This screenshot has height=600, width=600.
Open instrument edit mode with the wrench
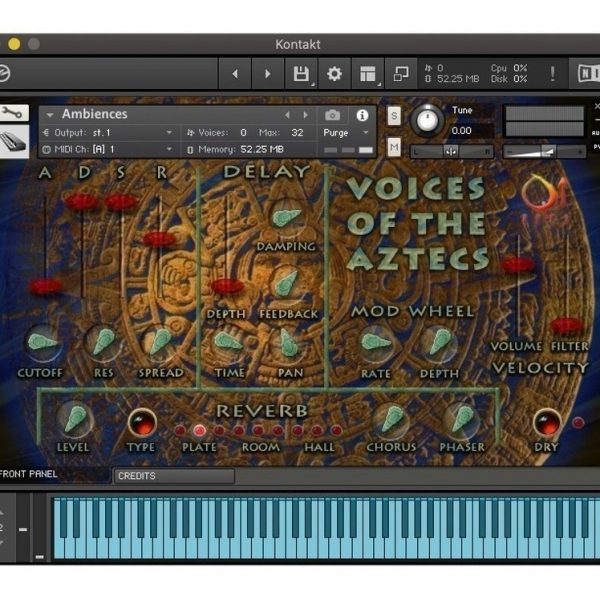click(x=14, y=113)
